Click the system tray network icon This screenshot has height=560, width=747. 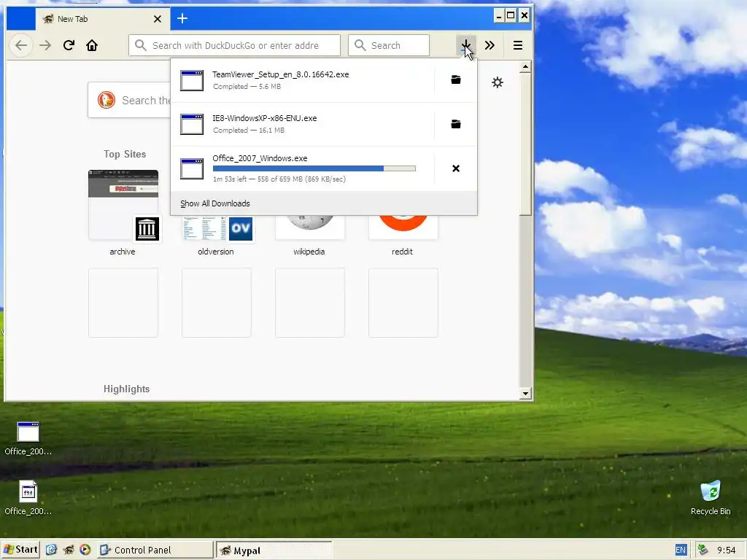tap(703, 550)
